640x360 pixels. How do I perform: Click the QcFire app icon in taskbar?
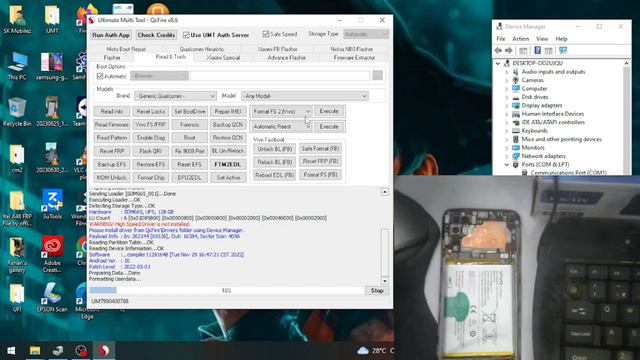104,351
